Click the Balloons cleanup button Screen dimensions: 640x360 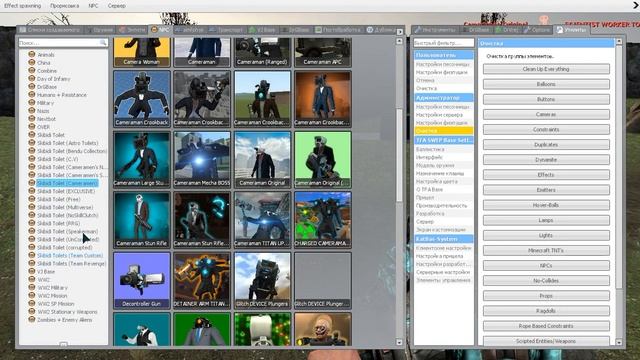coord(546,84)
